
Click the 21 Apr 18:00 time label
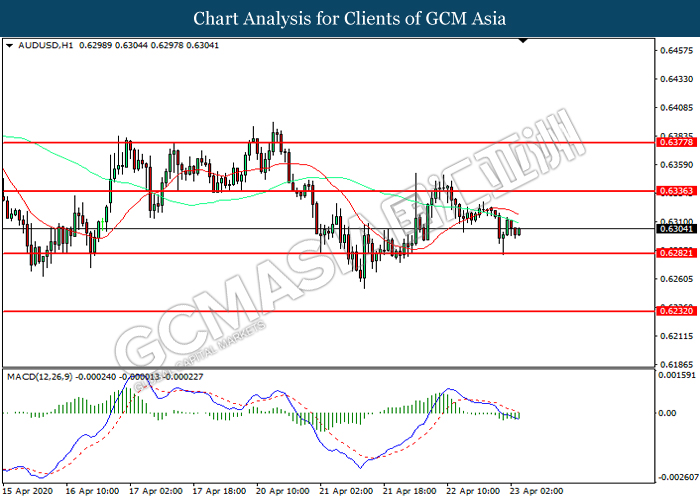(x=409, y=491)
